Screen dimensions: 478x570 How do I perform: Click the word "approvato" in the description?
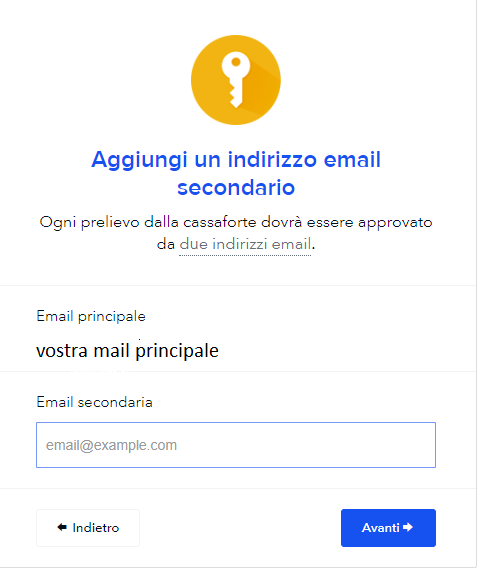[395, 222]
